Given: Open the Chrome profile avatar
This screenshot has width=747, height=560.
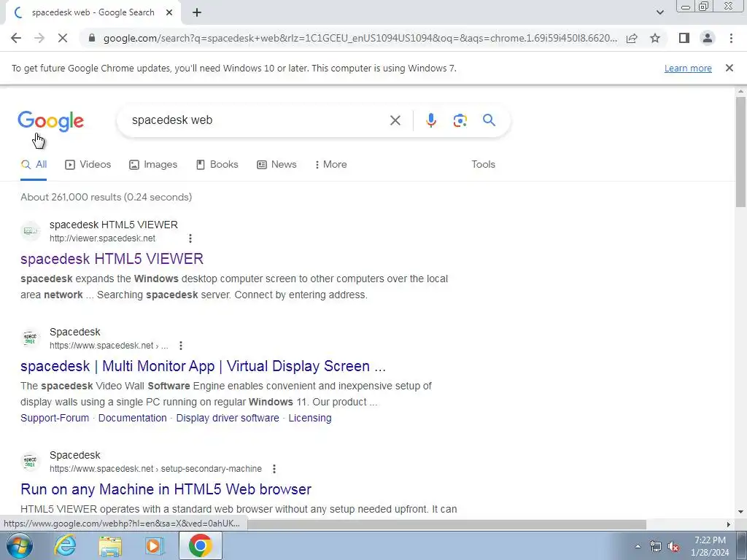Looking at the screenshot, I should tap(708, 38).
